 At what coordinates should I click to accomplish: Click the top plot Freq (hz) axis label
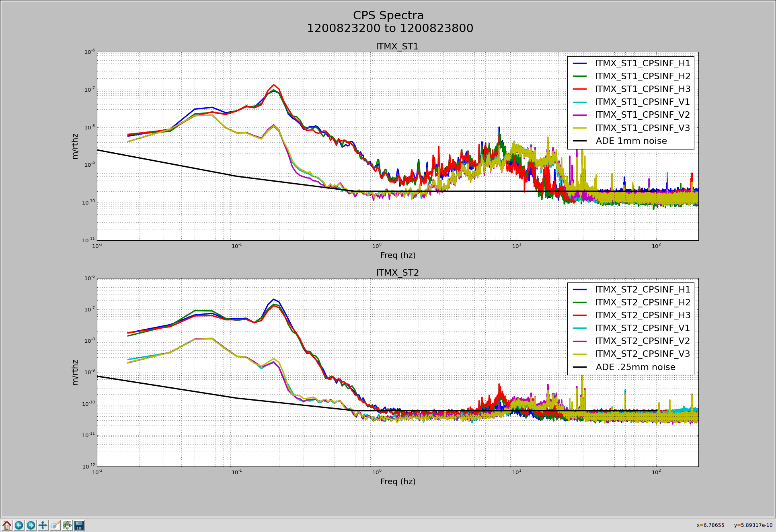[x=398, y=256]
